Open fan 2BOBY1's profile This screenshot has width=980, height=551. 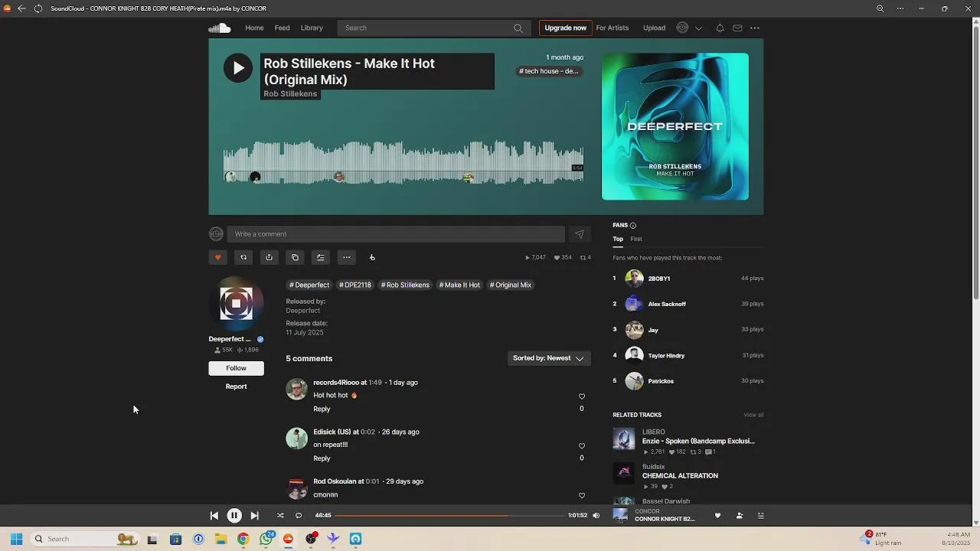point(659,279)
